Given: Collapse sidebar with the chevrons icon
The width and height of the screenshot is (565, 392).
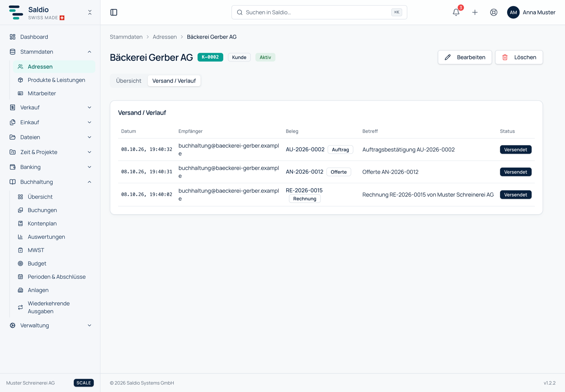Looking at the screenshot, I should click(x=90, y=12).
